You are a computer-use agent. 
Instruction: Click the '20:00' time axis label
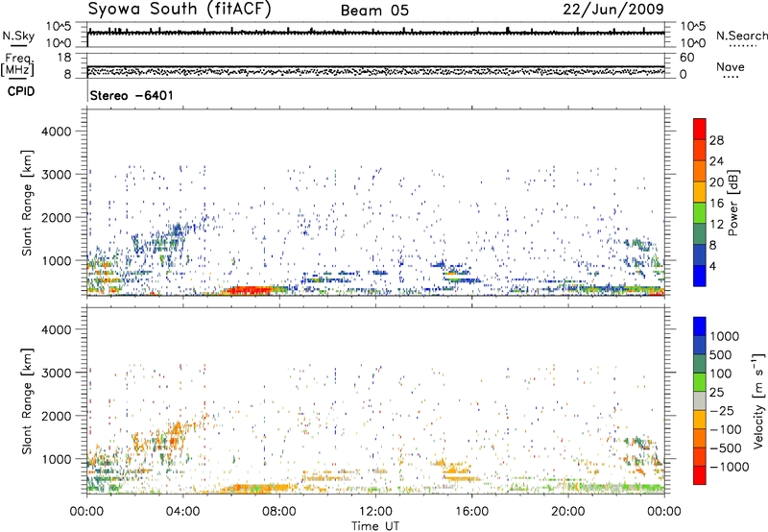coord(567,512)
